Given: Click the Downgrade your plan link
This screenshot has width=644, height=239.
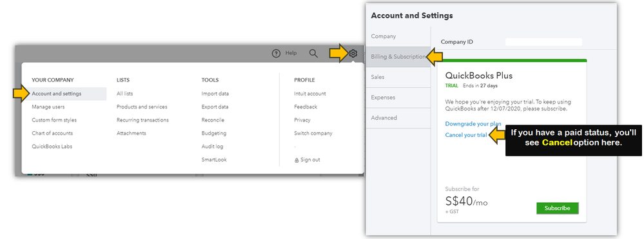Looking at the screenshot, I should pyautogui.click(x=473, y=124).
